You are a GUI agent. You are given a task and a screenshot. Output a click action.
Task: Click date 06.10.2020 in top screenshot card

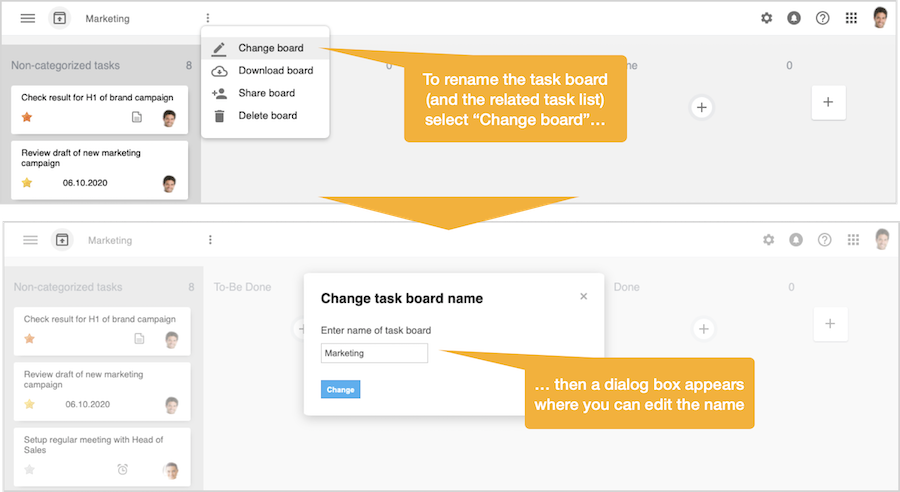[x=85, y=183]
